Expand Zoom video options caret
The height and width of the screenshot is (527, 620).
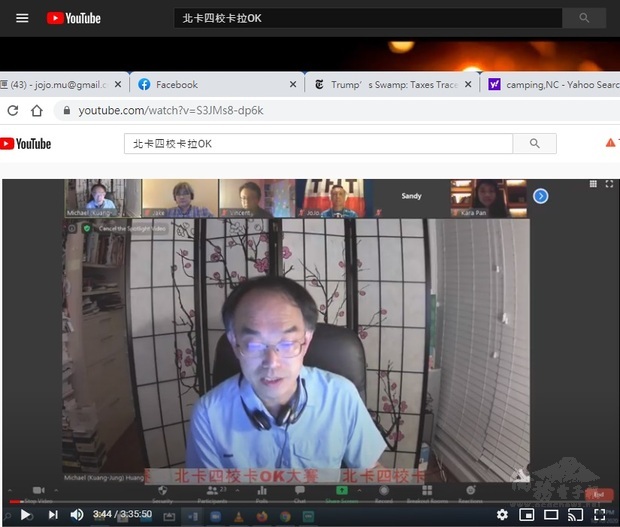coord(56,490)
